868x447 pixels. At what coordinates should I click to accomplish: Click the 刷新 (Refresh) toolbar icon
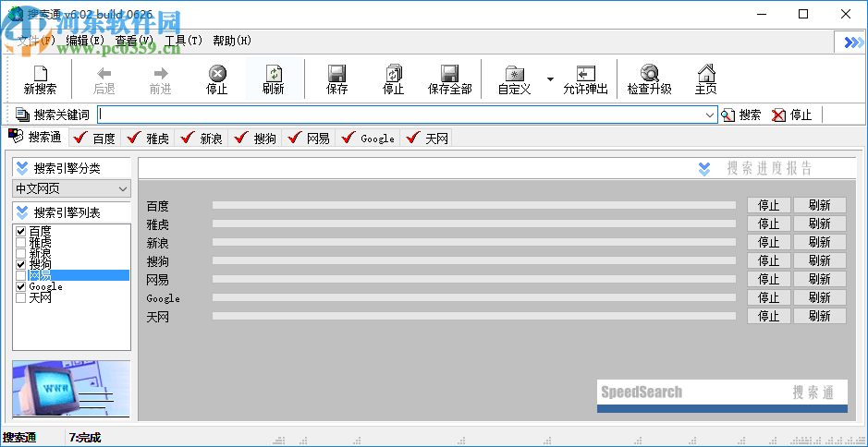coord(273,79)
